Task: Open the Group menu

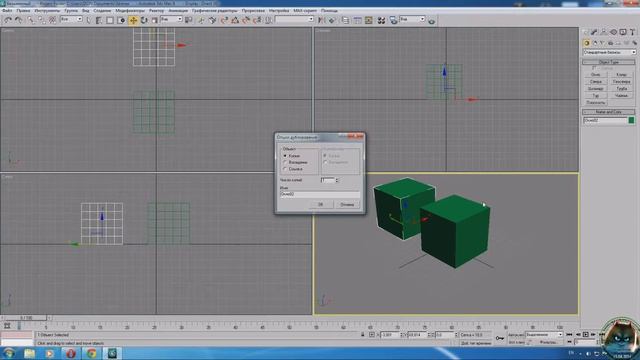Action: pyautogui.click(x=71, y=11)
